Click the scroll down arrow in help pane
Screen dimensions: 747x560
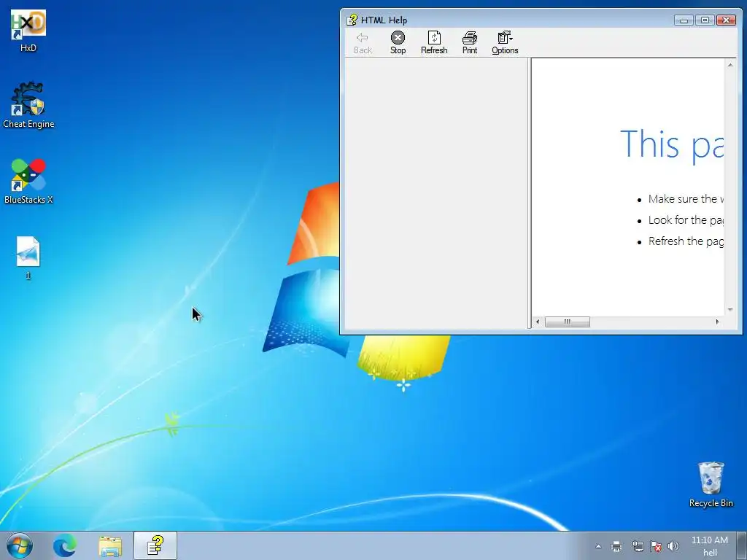point(729,309)
